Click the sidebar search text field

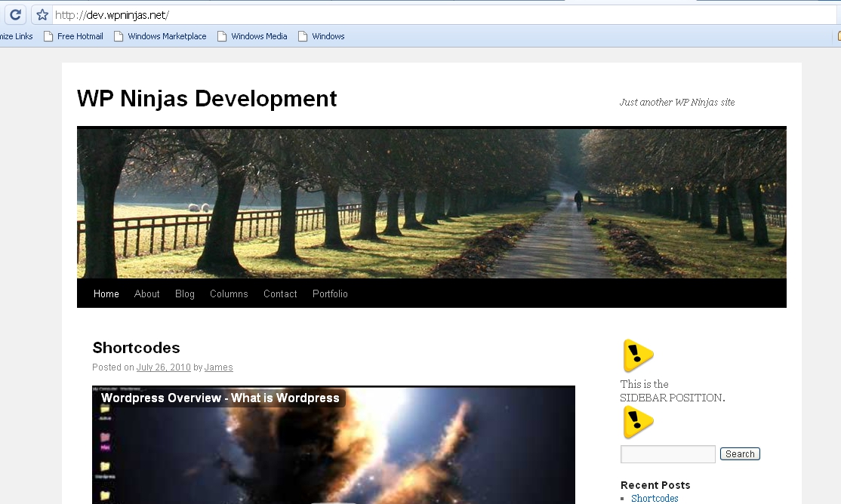point(667,454)
